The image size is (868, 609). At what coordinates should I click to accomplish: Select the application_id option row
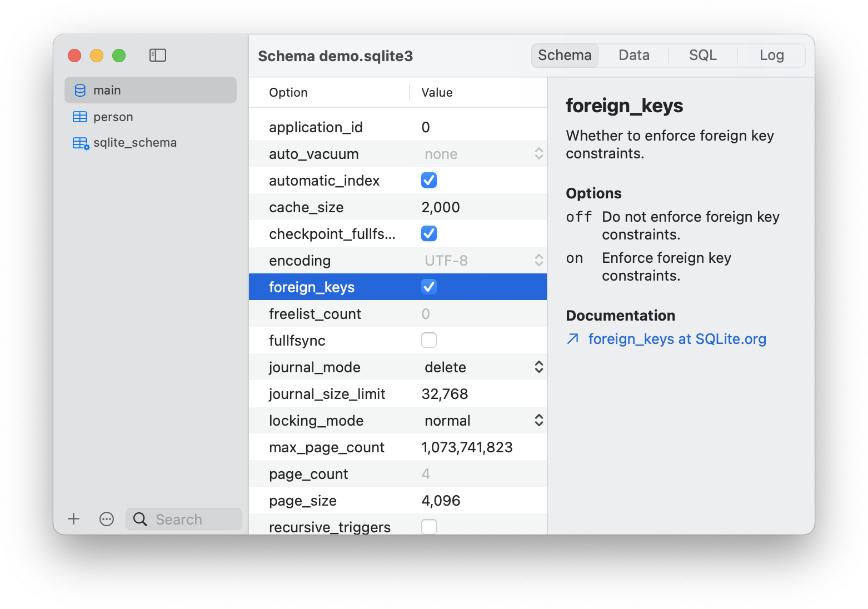[398, 127]
